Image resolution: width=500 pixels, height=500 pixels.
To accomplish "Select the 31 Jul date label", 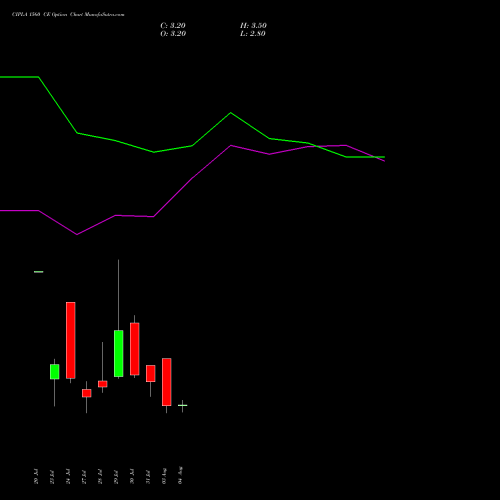I will click(x=148, y=477).
